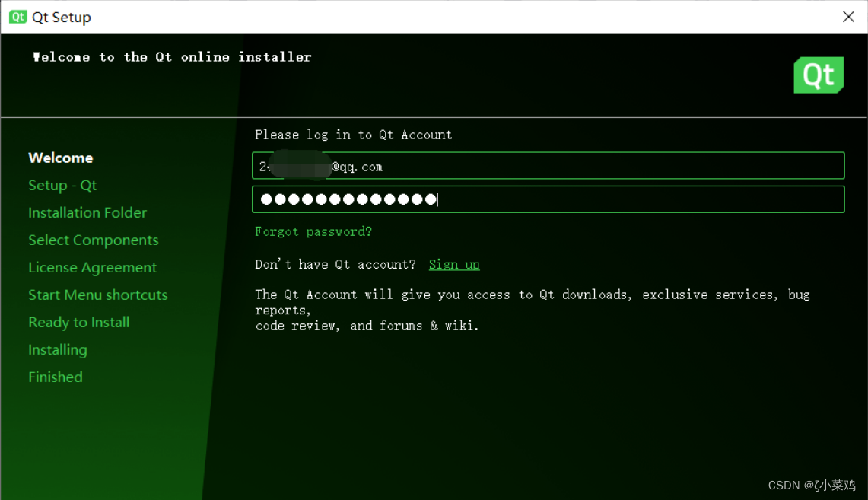Viewport: 868px width, 500px height.
Task: Open the Start Menu shortcuts step
Action: [x=98, y=295]
